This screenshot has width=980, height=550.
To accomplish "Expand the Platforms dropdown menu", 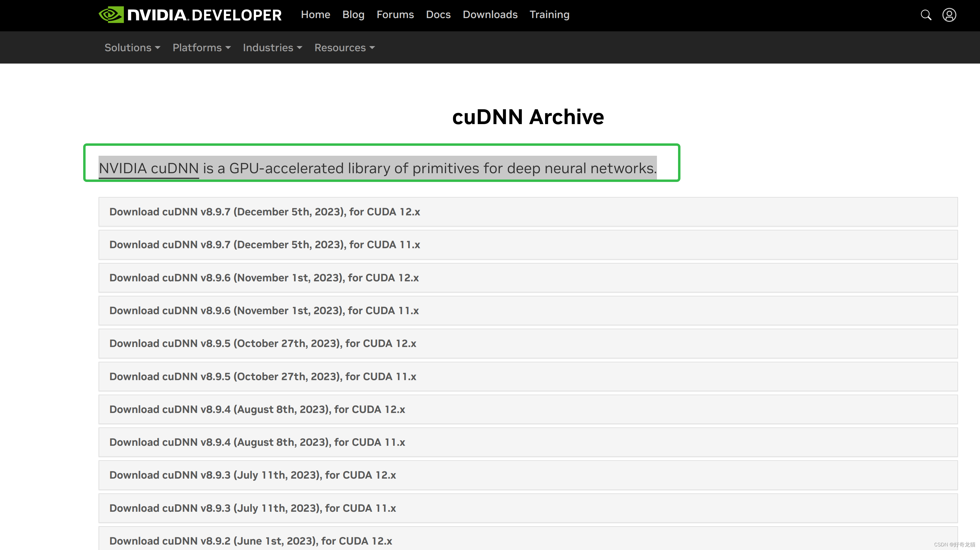I will (x=202, y=48).
